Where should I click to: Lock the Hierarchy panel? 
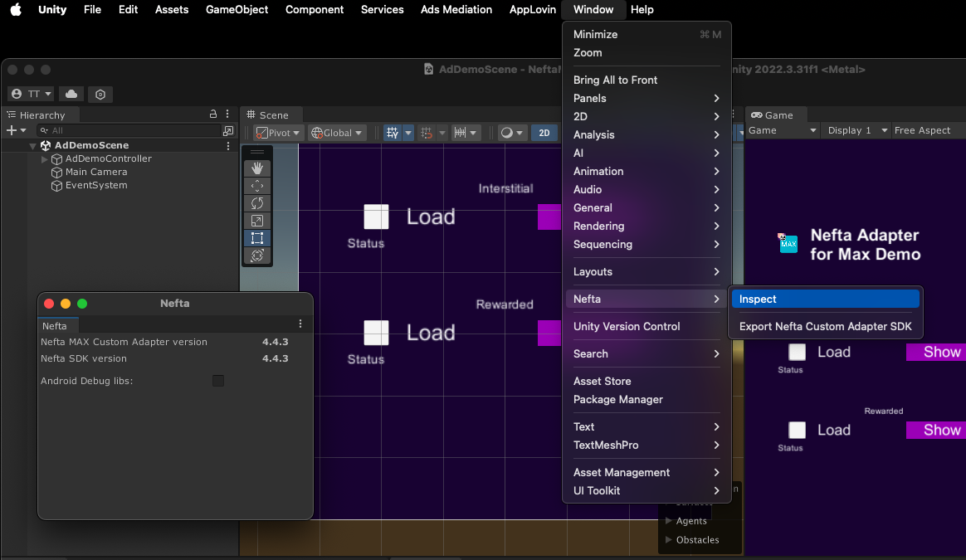coord(213,114)
